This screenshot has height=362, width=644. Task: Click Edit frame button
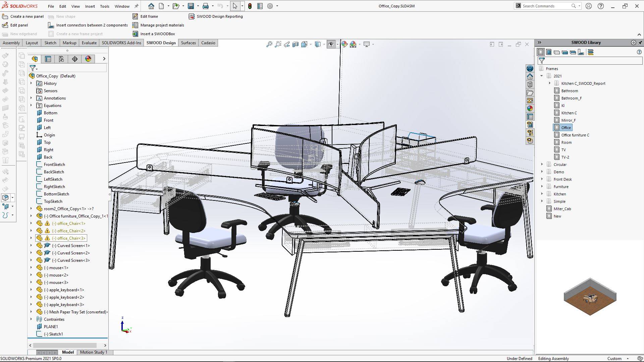point(145,16)
